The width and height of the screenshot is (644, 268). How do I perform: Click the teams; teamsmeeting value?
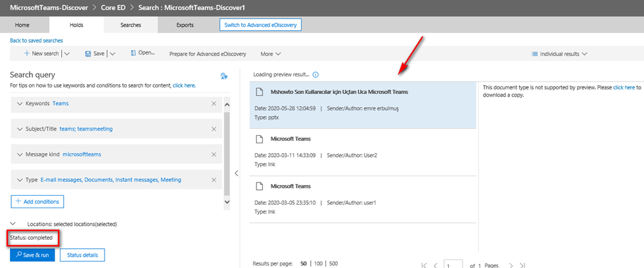click(x=86, y=129)
